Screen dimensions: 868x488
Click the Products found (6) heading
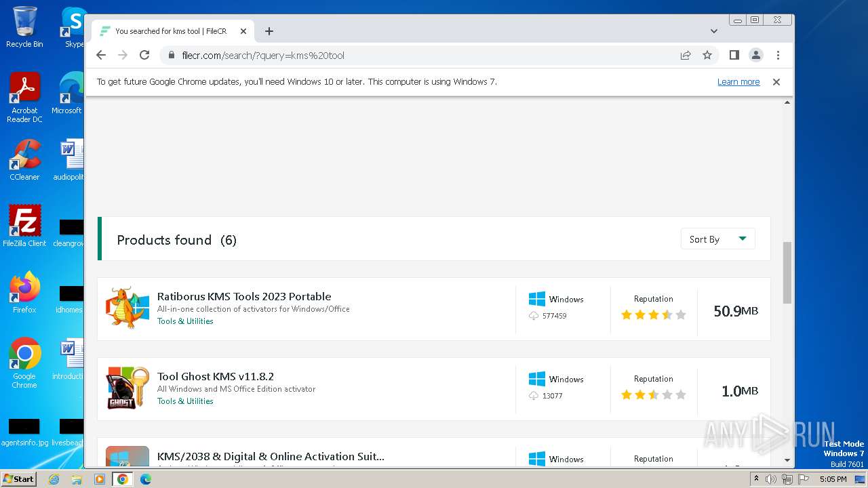coord(177,240)
